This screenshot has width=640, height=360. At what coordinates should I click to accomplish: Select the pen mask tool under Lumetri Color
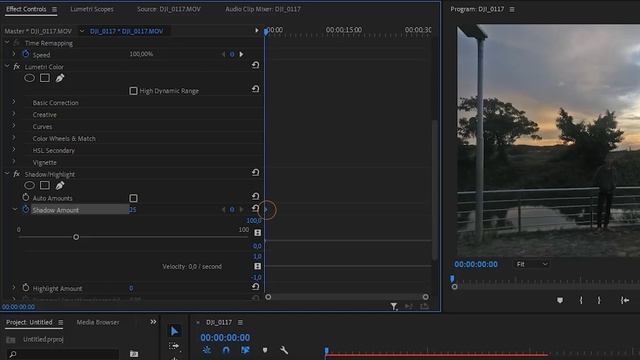60,78
